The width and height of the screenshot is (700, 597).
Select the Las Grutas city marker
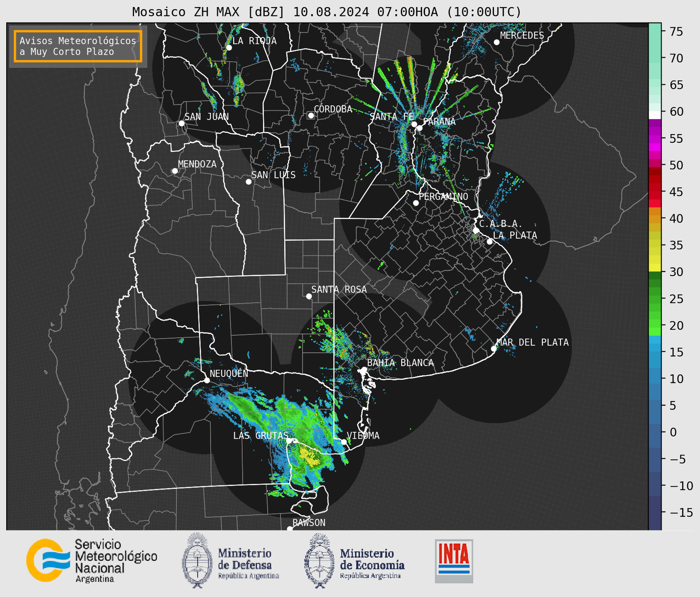(289, 441)
